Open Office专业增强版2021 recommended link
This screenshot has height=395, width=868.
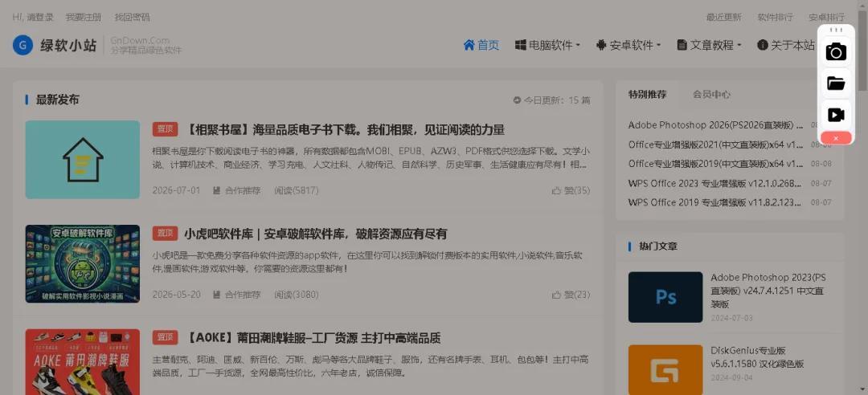715,145
